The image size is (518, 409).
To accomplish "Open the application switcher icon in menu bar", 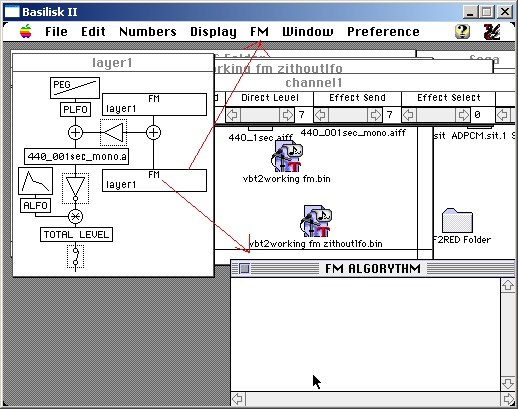I will [492, 32].
